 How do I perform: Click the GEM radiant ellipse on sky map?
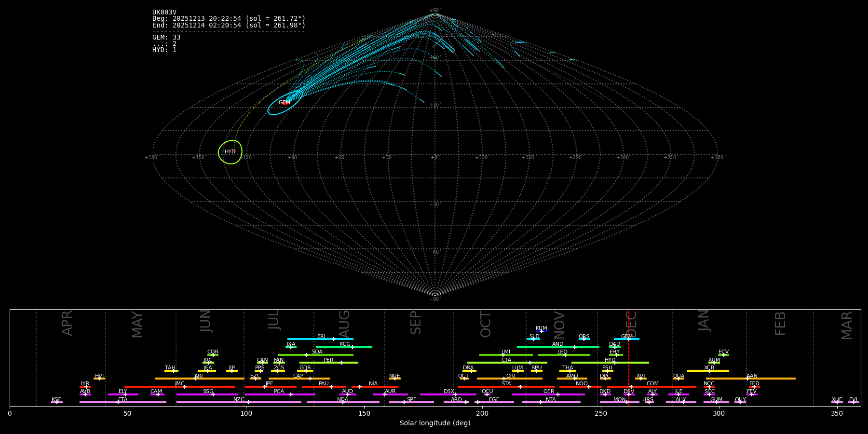[x=285, y=103]
